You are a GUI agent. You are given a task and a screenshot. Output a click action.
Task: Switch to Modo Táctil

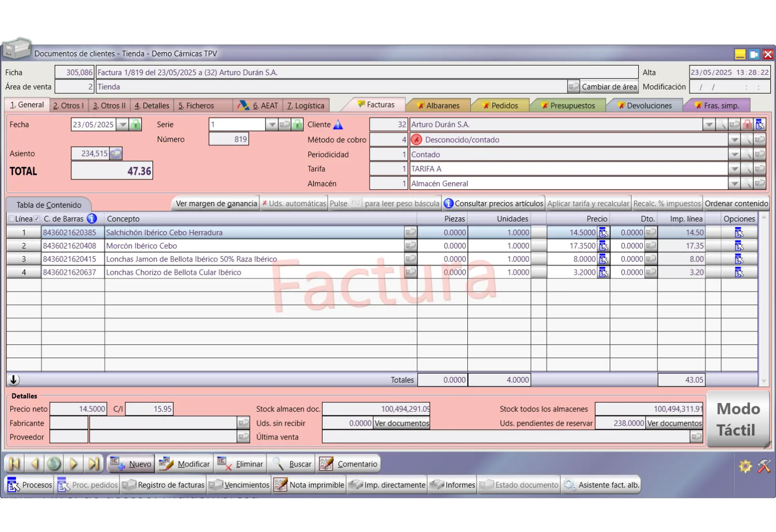click(x=738, y=419)
